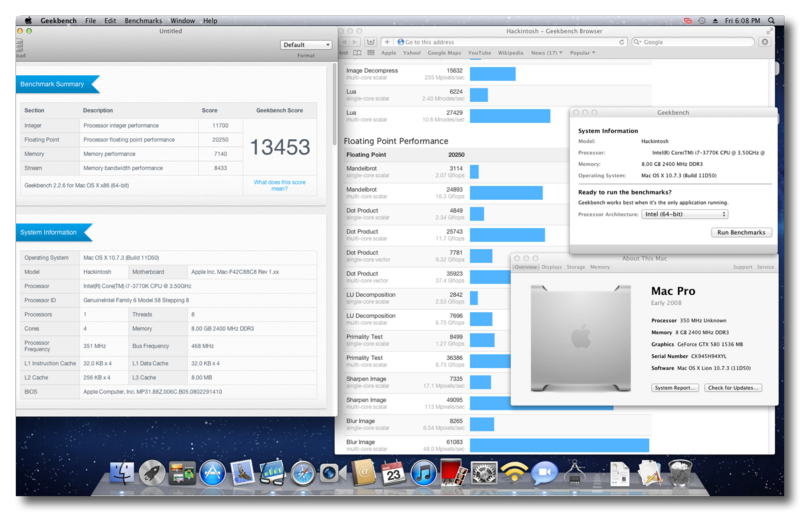Click the menu bar clock Fri 6:08 PM

(x=742, y=20)
